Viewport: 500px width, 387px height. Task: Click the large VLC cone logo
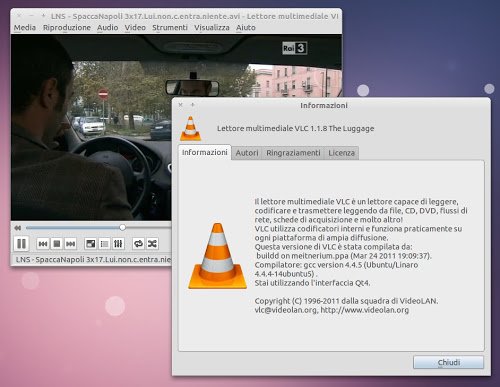[218, 256]
